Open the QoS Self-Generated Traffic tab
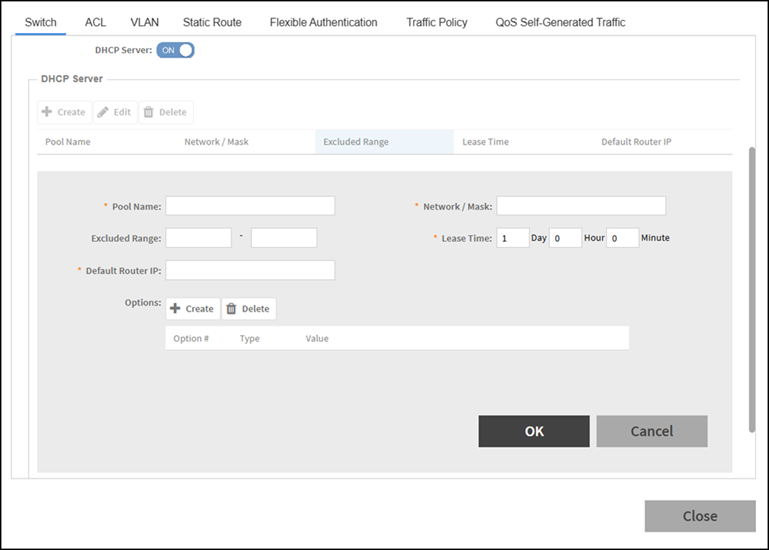The height and width of the screenshot is (550, 769). tap(560, 23)
